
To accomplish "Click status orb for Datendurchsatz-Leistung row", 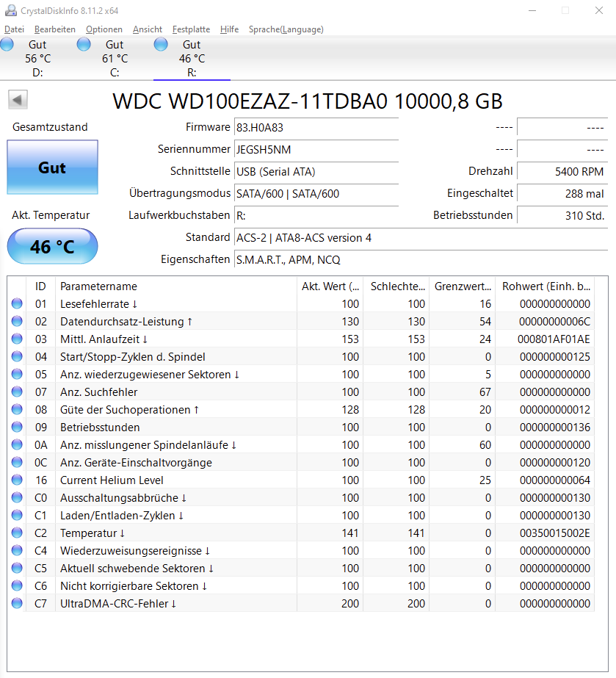I will click(x=17, y=321).
